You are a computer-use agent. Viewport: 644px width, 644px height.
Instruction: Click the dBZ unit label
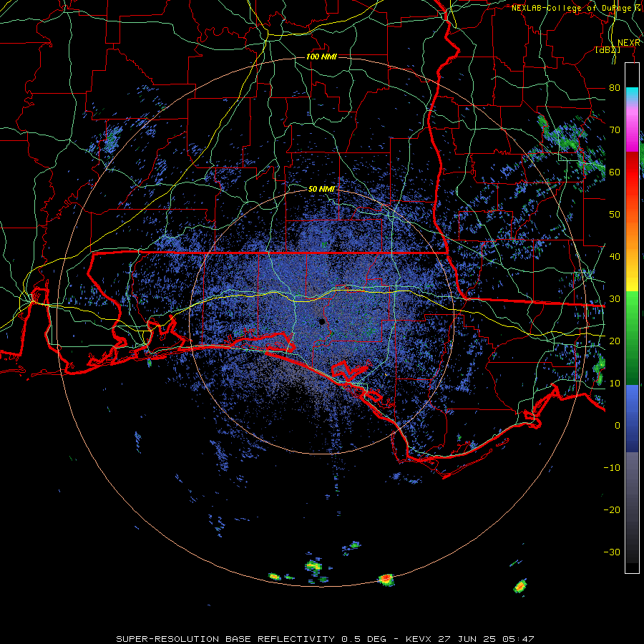(x=608, y=49)
